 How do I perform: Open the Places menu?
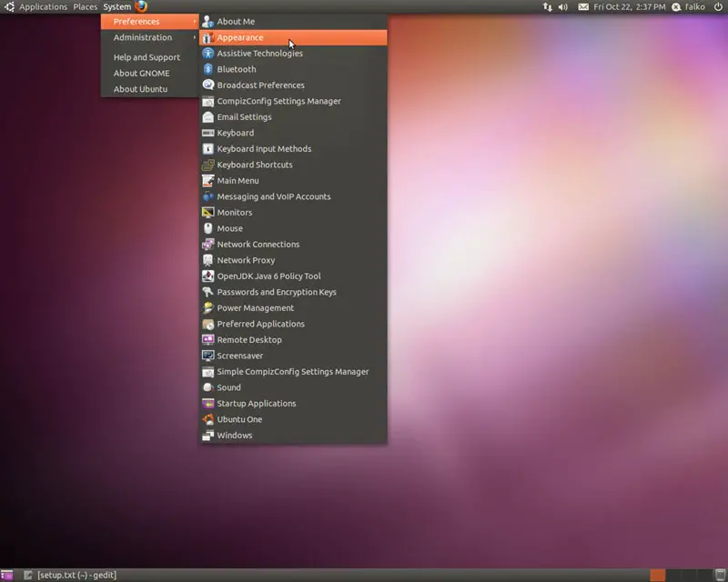click(x=85, y=7)
